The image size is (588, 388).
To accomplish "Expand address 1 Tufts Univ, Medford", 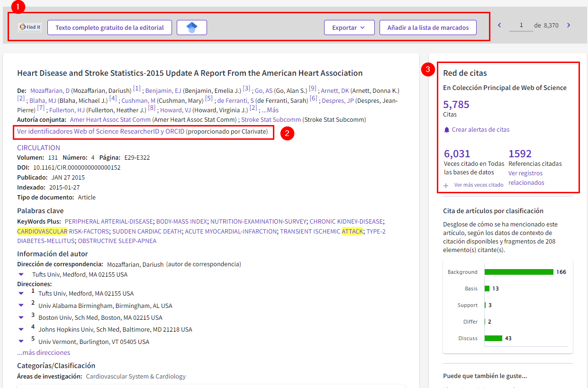I will 21,293.
